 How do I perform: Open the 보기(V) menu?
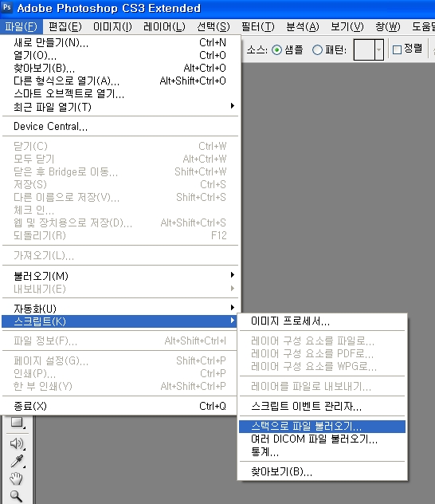[x=347, y=26]
